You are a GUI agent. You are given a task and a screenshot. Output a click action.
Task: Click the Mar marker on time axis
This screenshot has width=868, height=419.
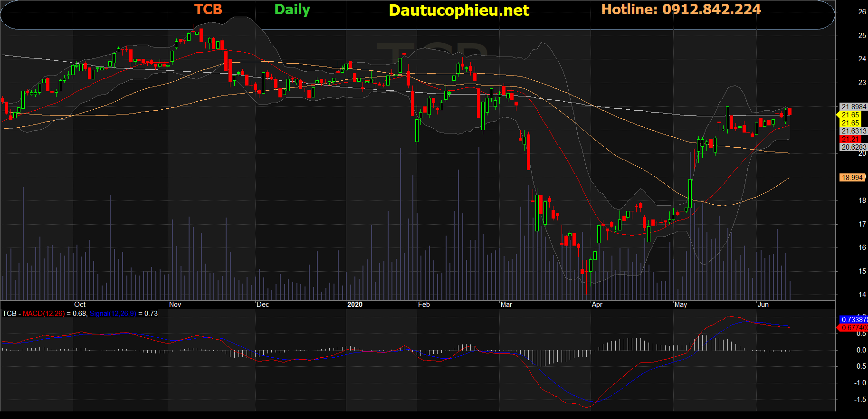pos(506,305)
